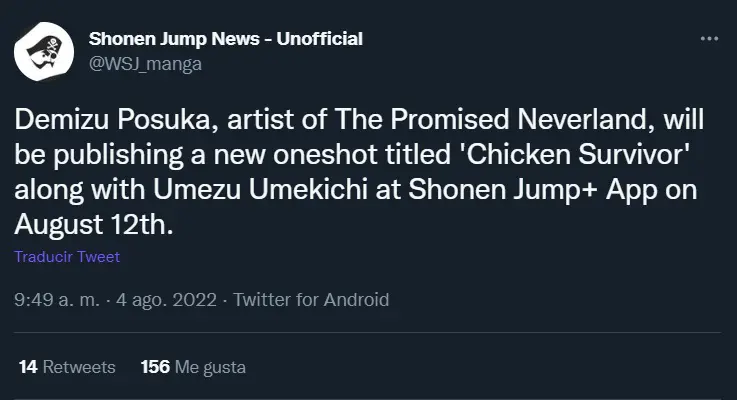
Task: Select 'The Promised Neverland' in tweet text
Action: (494, 119)
